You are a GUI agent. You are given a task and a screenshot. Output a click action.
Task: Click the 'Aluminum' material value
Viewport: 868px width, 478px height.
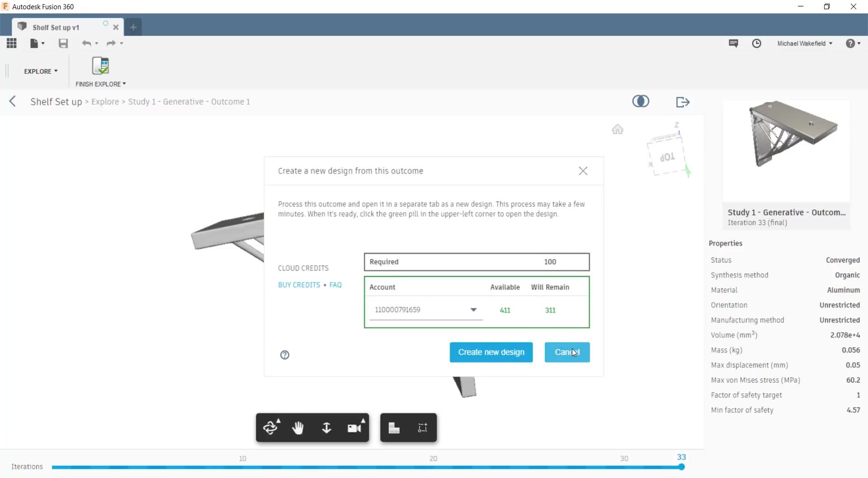(x=844, y=290)
